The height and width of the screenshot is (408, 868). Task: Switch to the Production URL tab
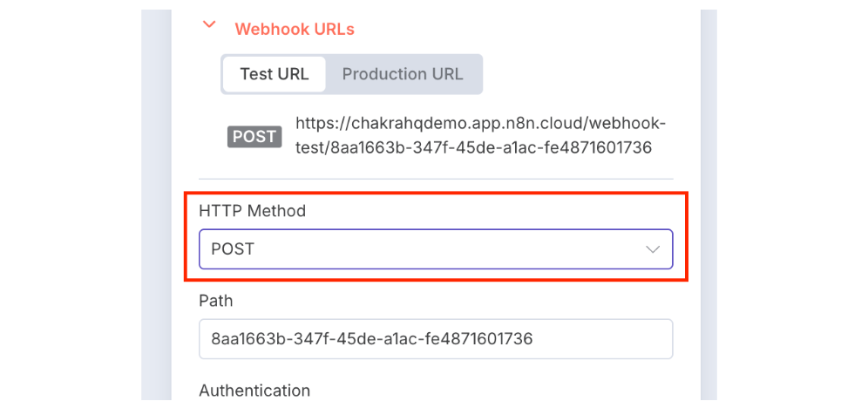403,74
